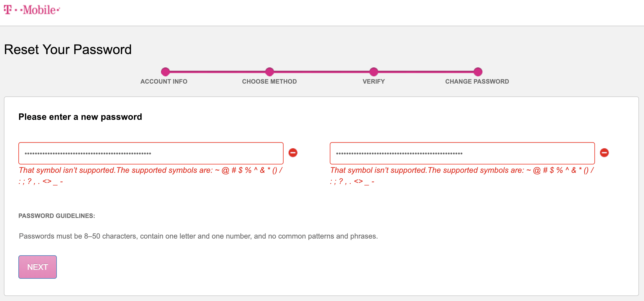Focus the first new password field

[151, 153]
